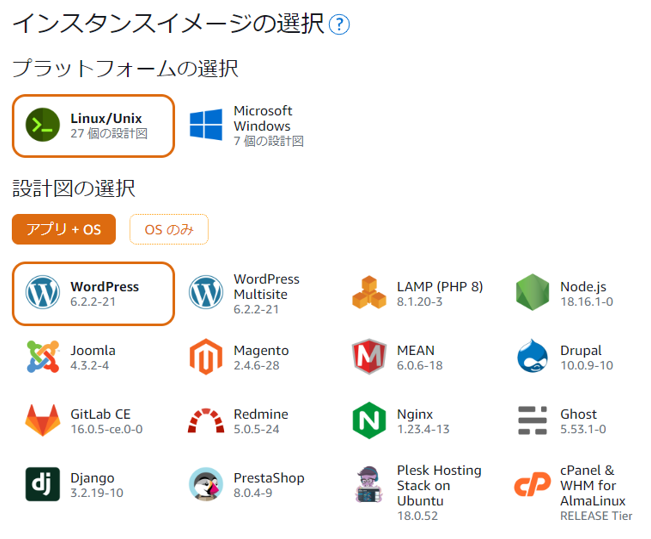
Task: Select the Django blueprint icon
Action: click(43, 484)
